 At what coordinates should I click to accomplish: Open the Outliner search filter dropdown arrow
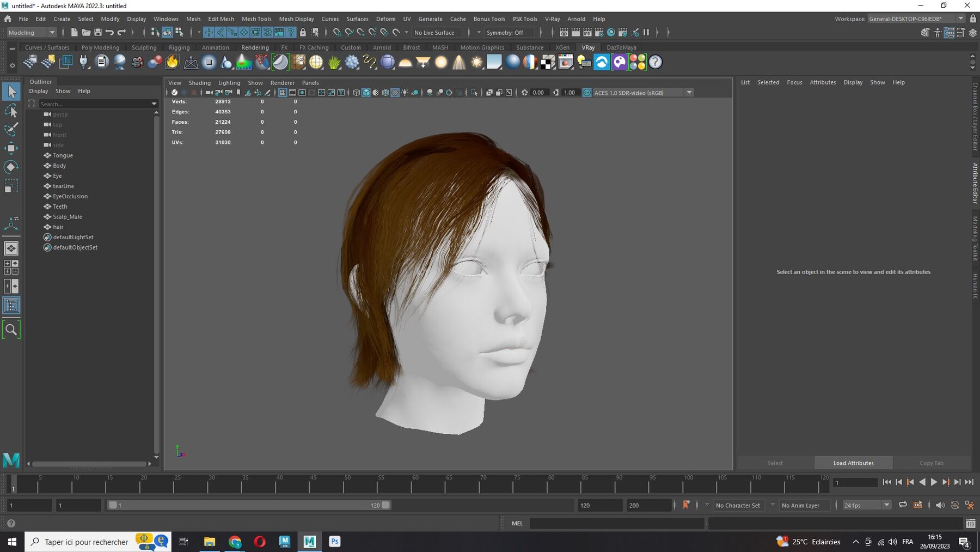154,104
